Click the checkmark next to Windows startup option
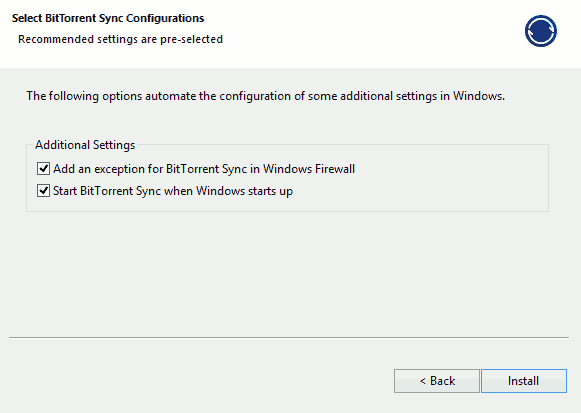The width and height of the screenshot is (581, 413). pos(43,191)
